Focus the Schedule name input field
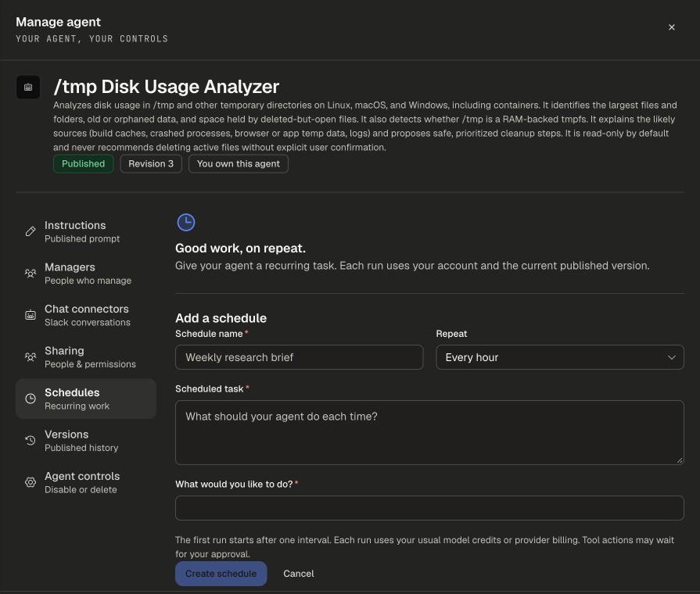Viewport: 700px width, 594px height. (299, 357)
